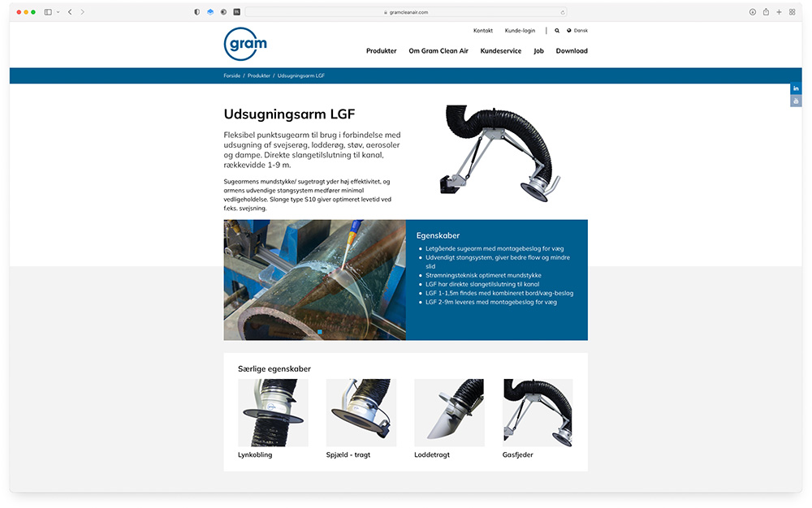Open the Gasfjeder thumbnail

[538, 412]
